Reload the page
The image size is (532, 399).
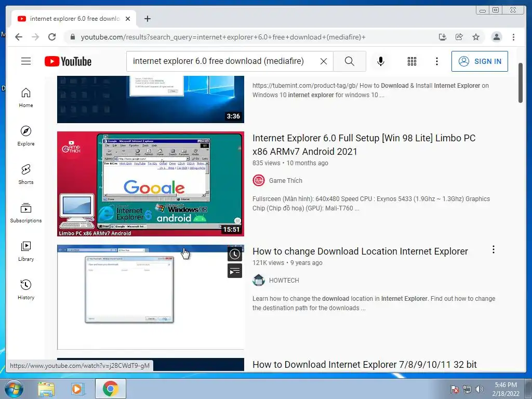(52, 37)
